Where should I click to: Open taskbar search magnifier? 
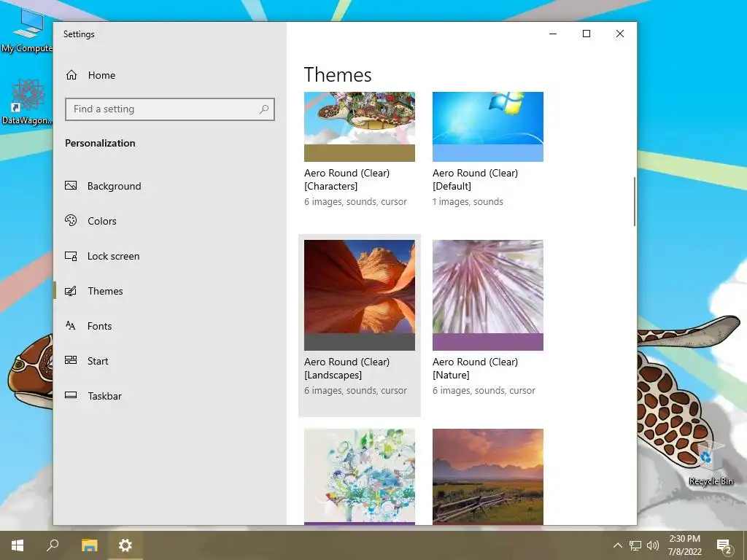tap(53, 545)
